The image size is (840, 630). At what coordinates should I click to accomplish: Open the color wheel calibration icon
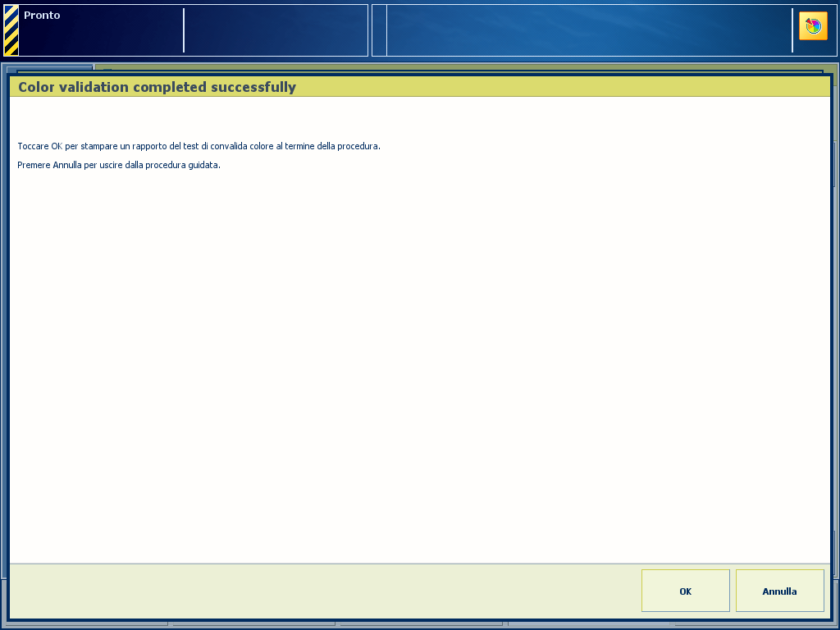[x=813, y=25]
